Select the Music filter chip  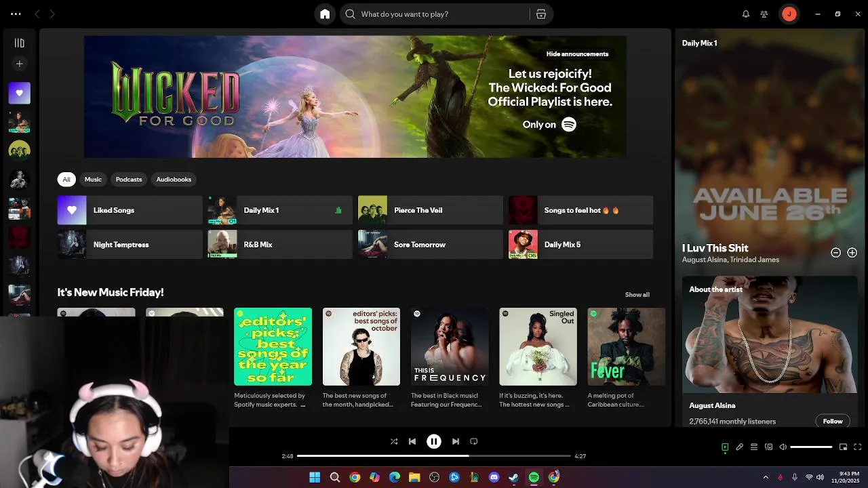point(93,180)
